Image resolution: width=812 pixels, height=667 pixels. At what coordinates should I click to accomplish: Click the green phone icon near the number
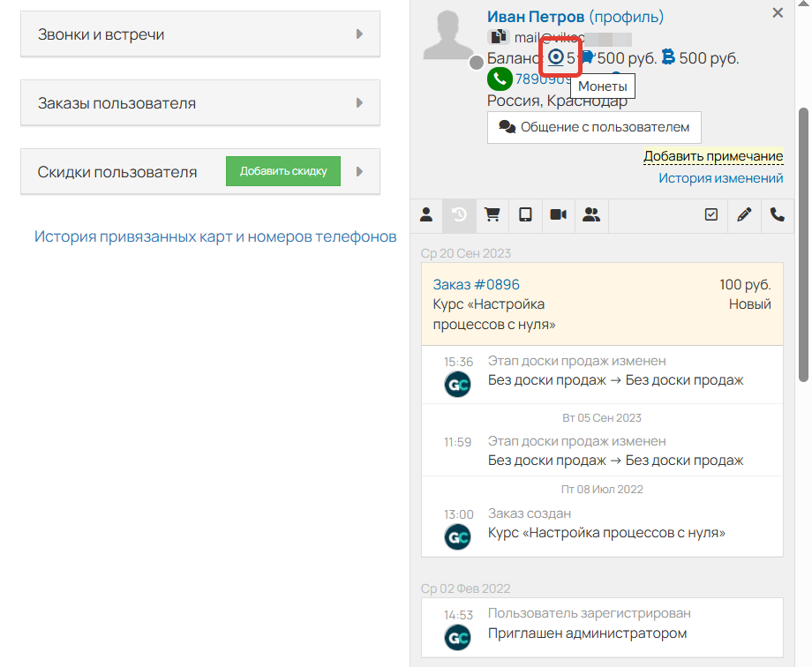(500, 79)
